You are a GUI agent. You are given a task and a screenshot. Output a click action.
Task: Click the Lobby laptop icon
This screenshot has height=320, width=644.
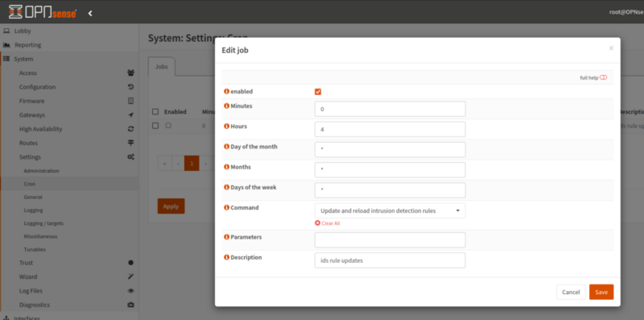pos(6,31)
